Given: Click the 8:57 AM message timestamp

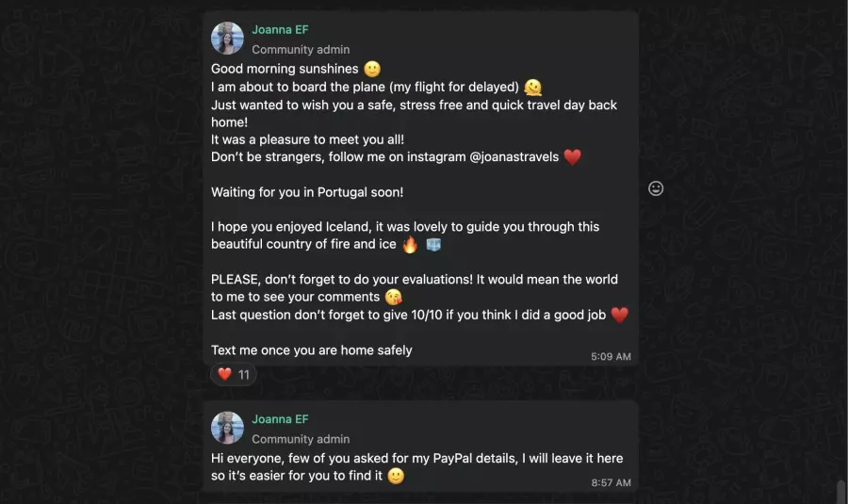Looking at the screenshot, I should [x=611, y=482].
